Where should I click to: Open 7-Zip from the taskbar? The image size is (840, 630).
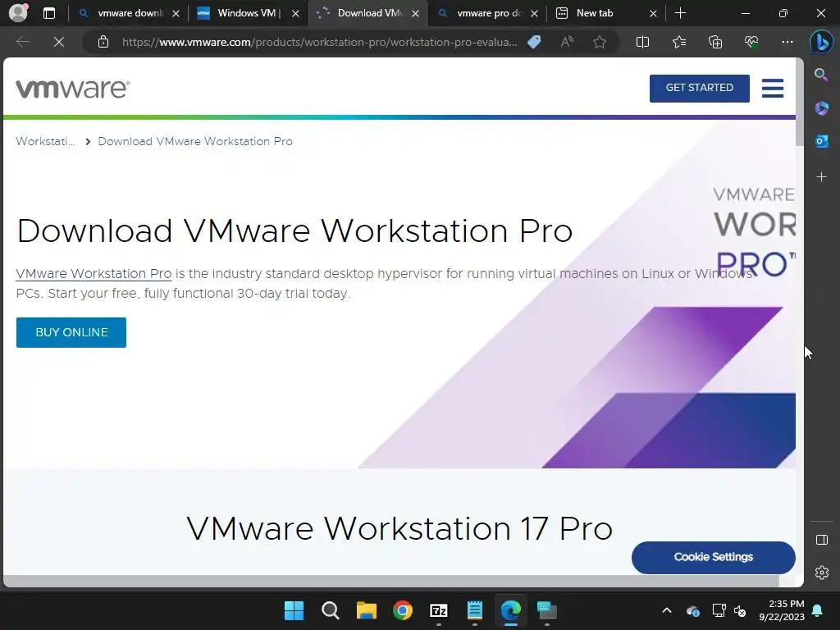click(439, 610)
